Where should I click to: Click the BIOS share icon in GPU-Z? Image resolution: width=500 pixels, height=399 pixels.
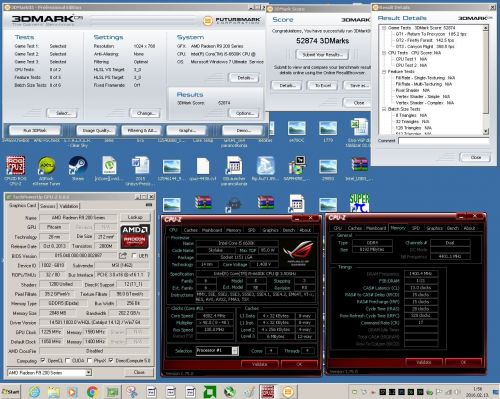(123, 256)
